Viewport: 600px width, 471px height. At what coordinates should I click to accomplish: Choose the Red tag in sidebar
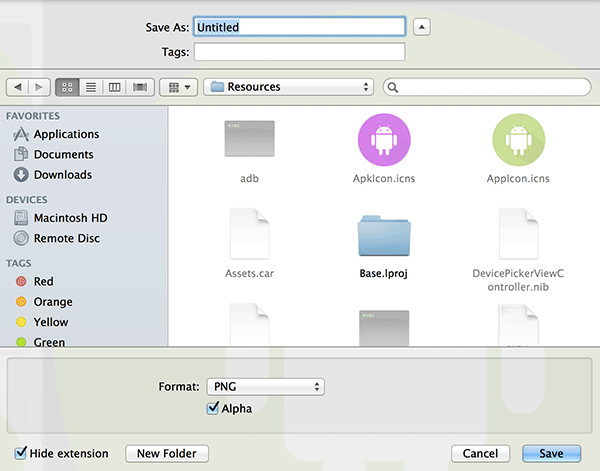pyautogui.click(x=34, y=281)
